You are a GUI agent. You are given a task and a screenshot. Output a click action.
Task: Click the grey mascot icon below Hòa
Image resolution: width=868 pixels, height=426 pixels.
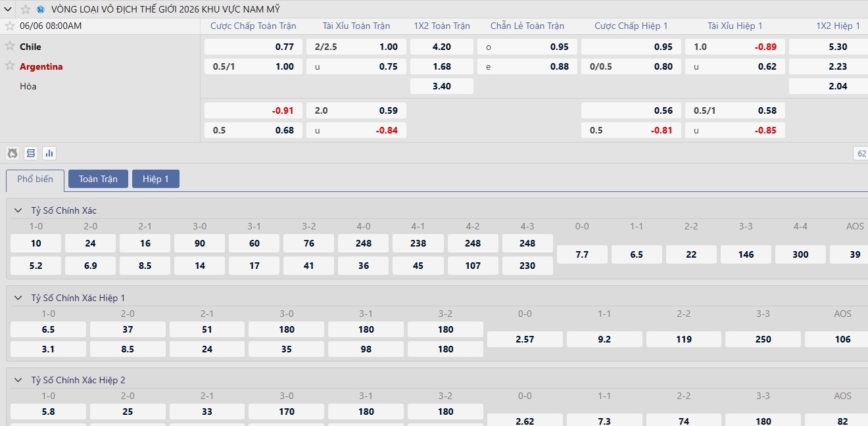tap(12, 153)
